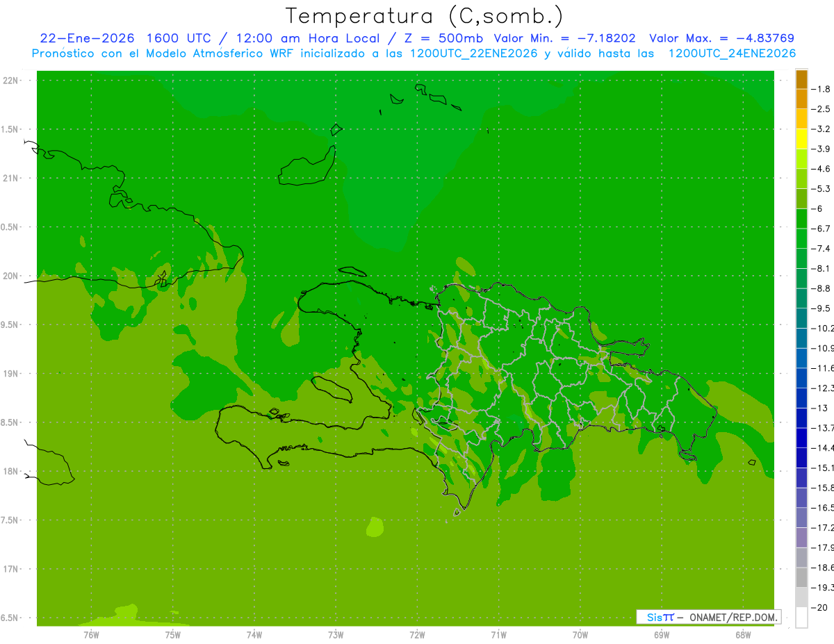Click the "71W" longitude axis label
Image resolution: width=834 pixels, height=644 pixels.
tap(498, 635)
